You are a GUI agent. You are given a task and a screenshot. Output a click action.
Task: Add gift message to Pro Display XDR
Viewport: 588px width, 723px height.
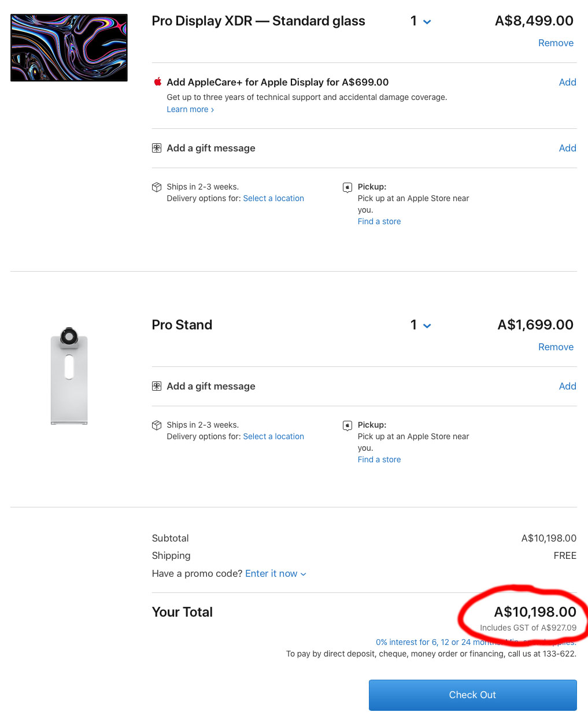pos(567,148)
